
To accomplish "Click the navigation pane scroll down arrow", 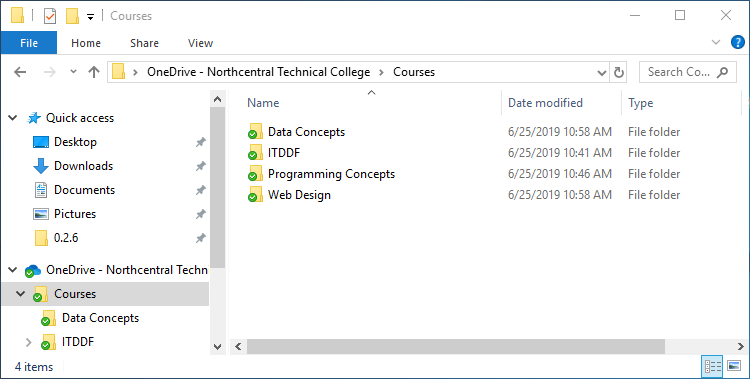I will point(217,346).
